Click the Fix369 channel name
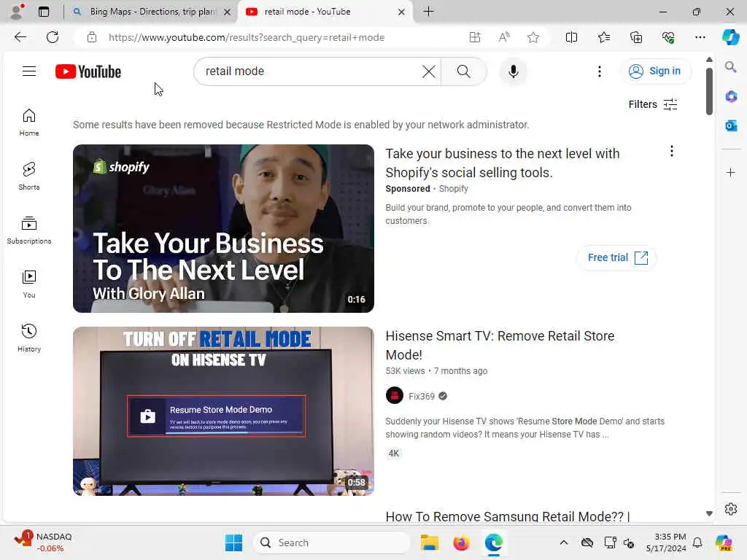 click(422, 396)
